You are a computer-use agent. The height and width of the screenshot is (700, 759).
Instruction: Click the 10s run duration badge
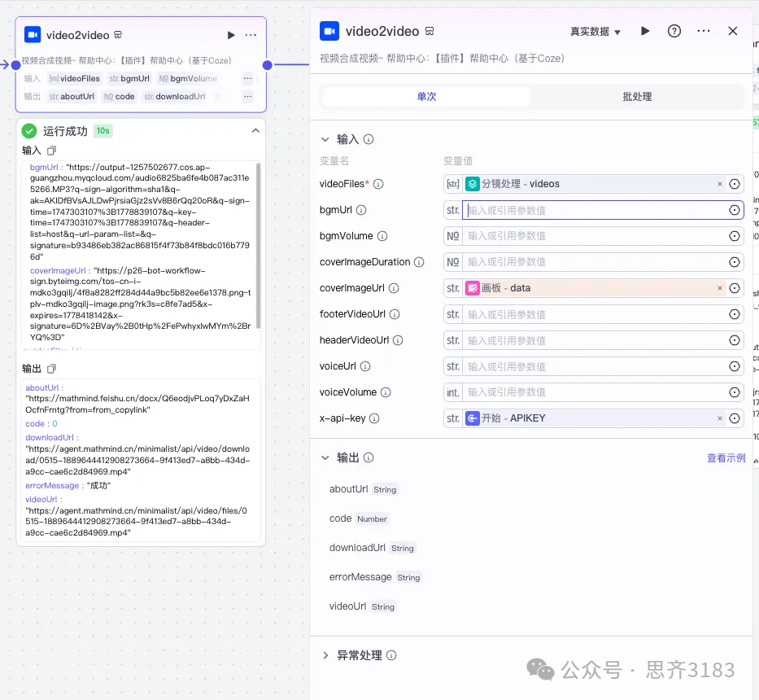[103, 131]
